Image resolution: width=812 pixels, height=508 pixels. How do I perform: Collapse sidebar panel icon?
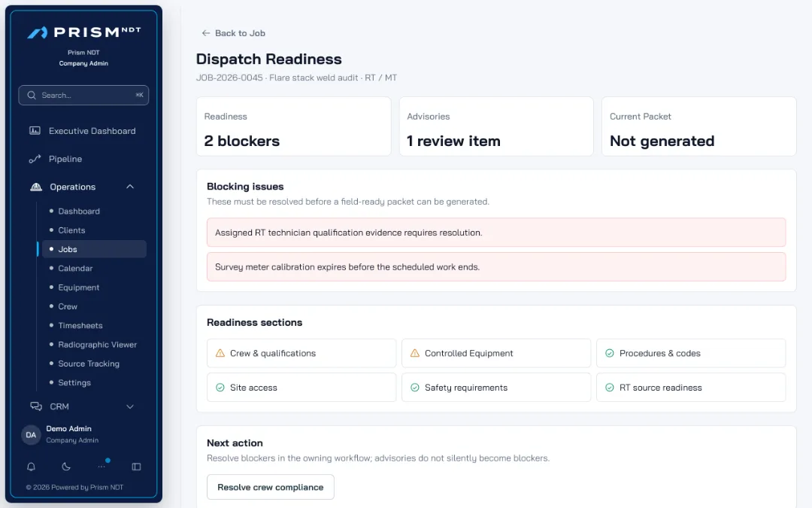coord(137,467)
